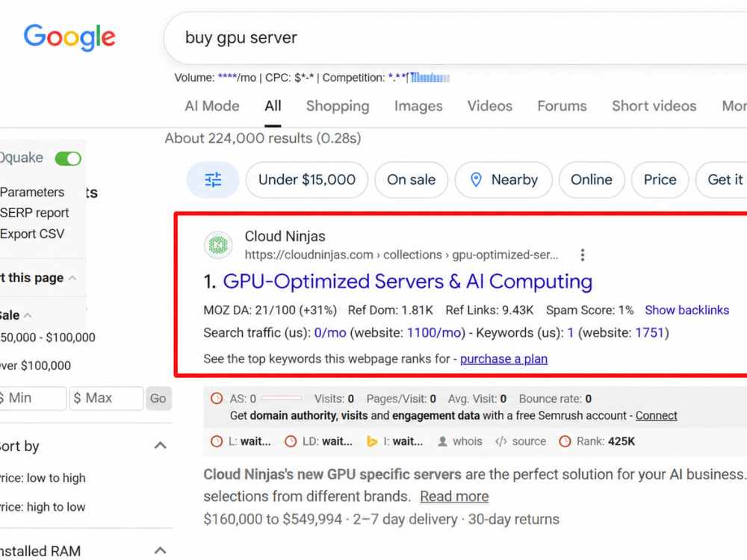Open the Price filter chip

[x=660, y=179]
